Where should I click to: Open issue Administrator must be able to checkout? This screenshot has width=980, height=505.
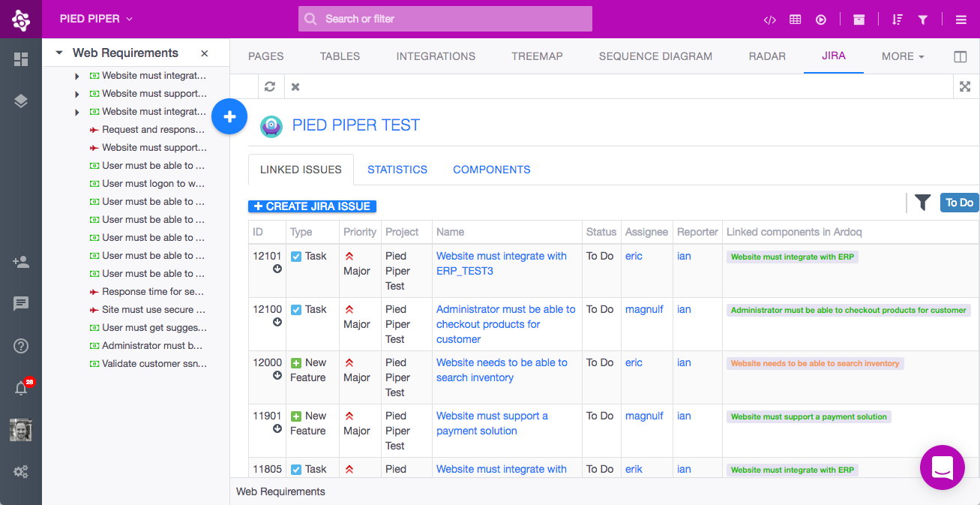506,324
